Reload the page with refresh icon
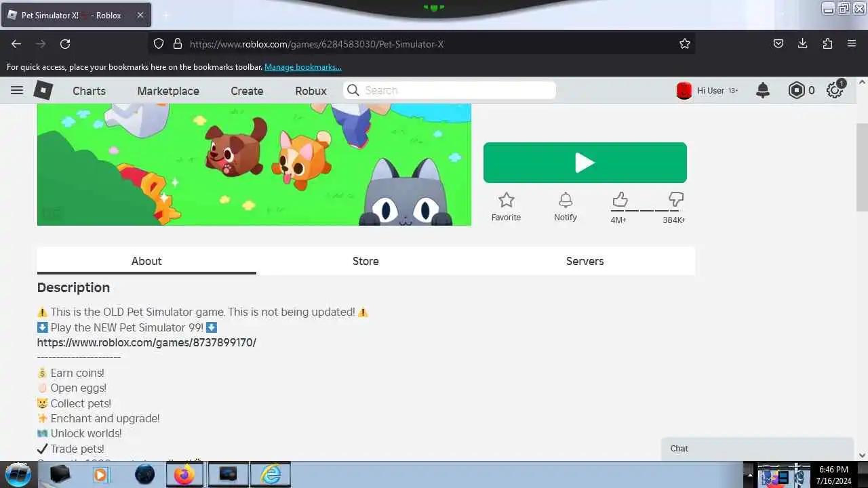Viewport: 868px width, 488px height. pyautogui.click(x=65, y=43)
